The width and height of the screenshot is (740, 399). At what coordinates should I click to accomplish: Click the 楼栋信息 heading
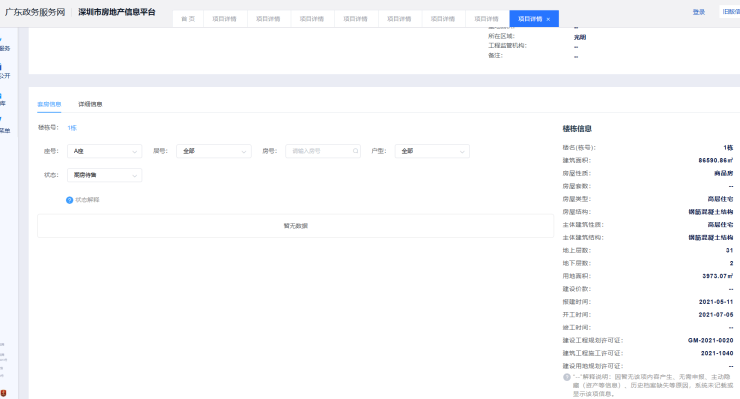point(577,128)
